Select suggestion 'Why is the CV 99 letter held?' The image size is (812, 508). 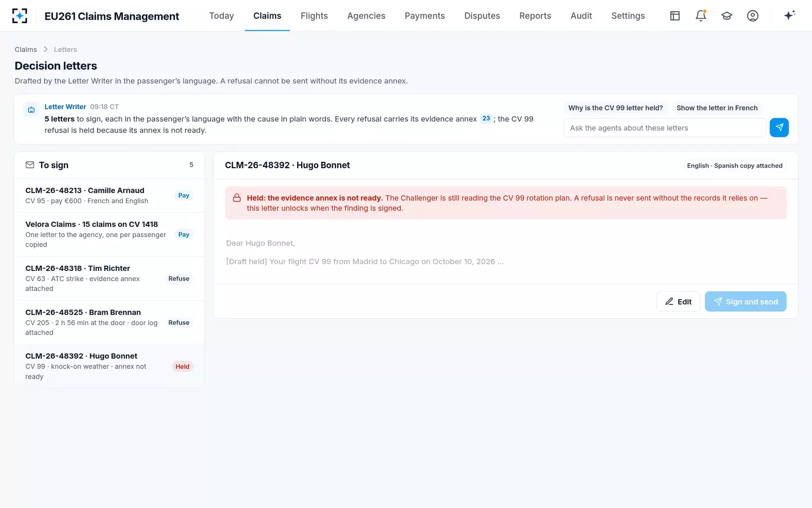click(616, 108)
